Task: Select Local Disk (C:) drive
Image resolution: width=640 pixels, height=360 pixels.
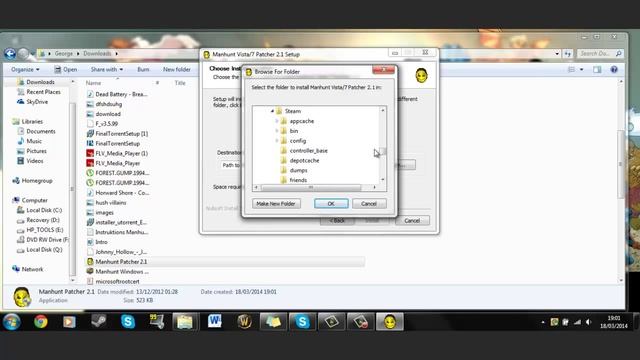Action: click(x=44, y=210)
